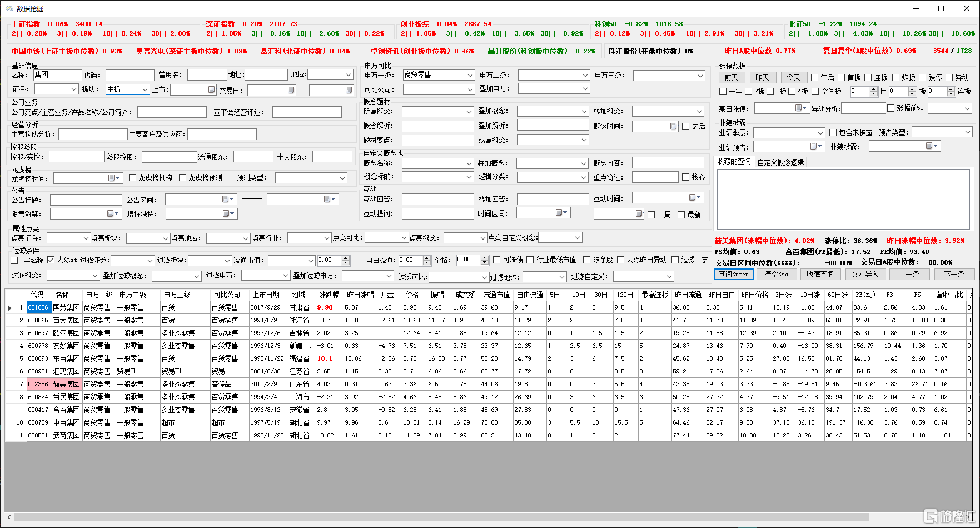The image size is (980, 528).
Task: Select stock code 601086 in table
Action: click(38, 307)
